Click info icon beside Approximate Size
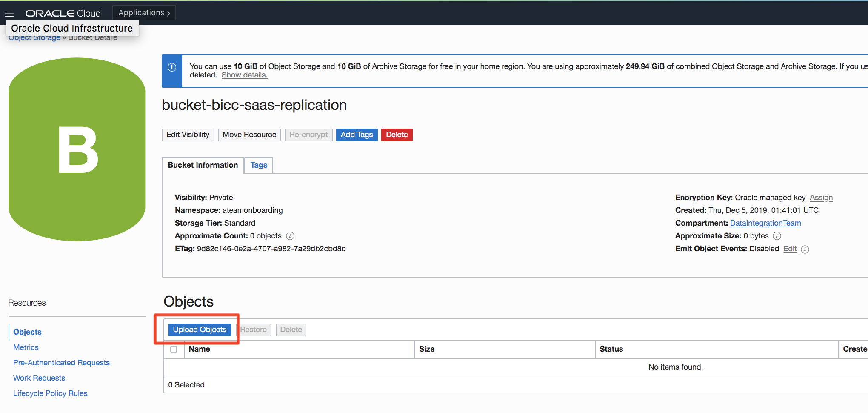The height and width of the screenshot is (413, 868). pos(777,236)
